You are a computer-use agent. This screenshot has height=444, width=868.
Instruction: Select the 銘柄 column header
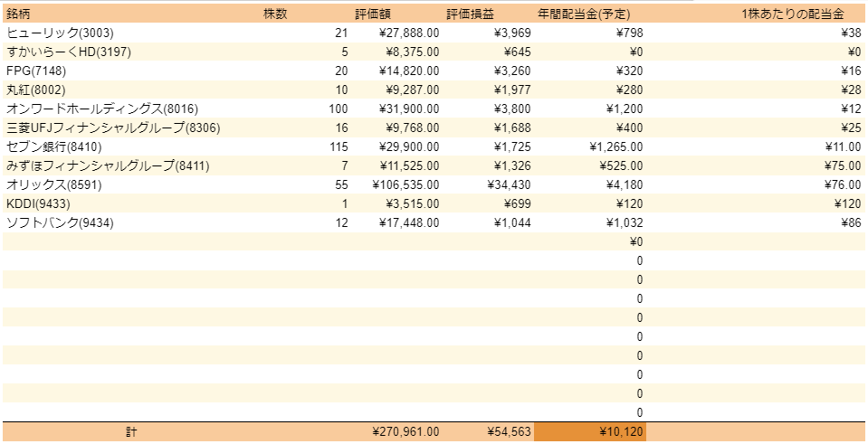[18, 14]
